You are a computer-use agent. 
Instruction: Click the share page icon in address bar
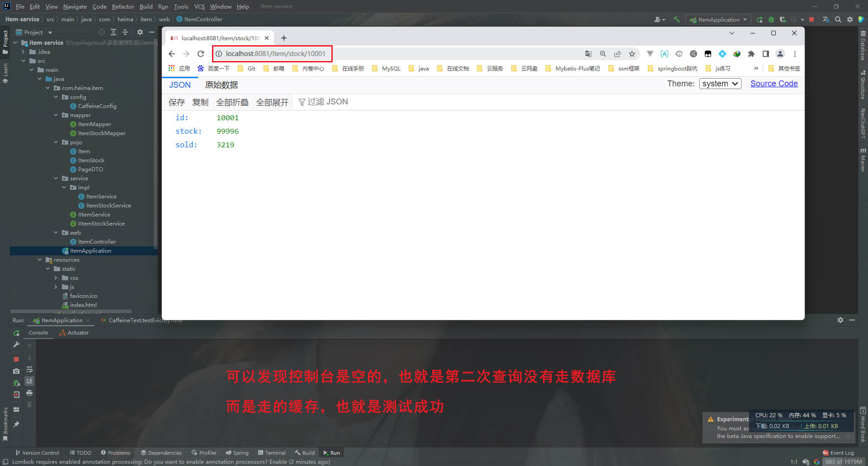pos(618,54)
